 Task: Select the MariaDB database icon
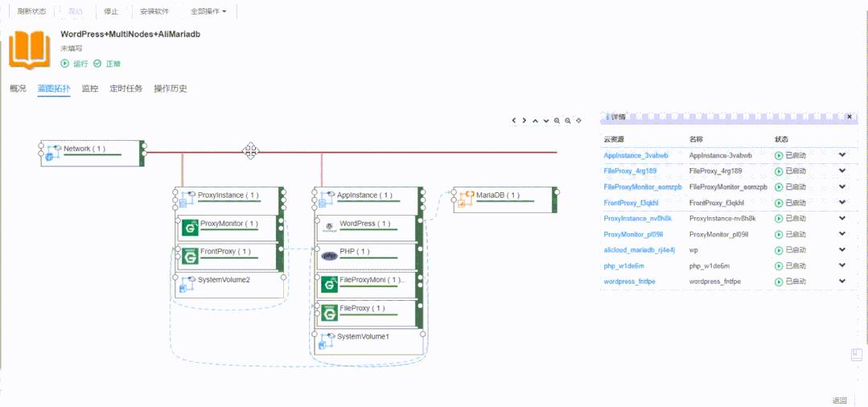[x=467, y=200]
